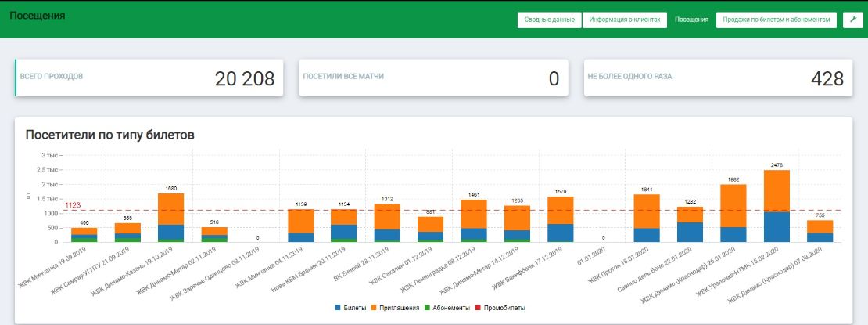Click the Посетители по типу билетов heading
Screen dimensions: 868x325
[109, 135]
